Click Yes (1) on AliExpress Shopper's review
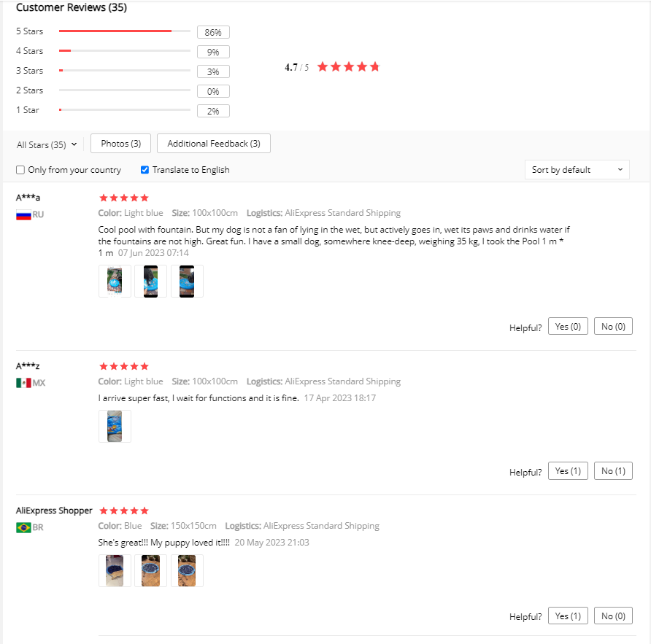 point(568,616)
